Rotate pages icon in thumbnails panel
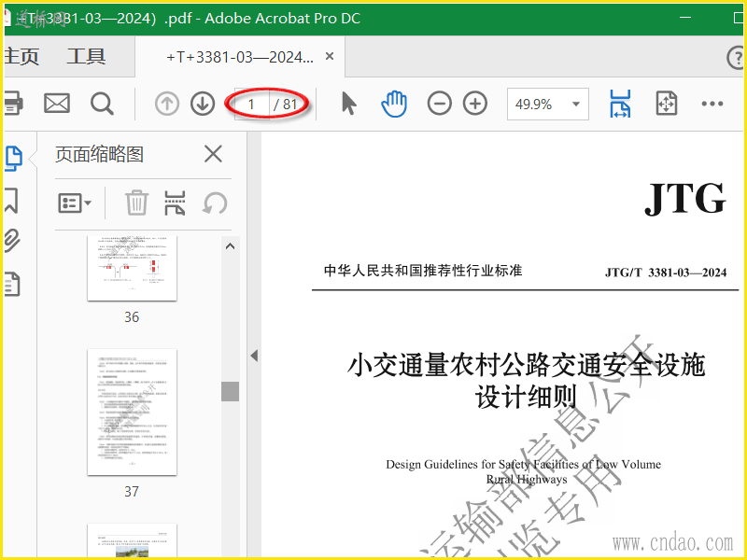The height and width of the screenshot is (560, 747). (215, 203)
